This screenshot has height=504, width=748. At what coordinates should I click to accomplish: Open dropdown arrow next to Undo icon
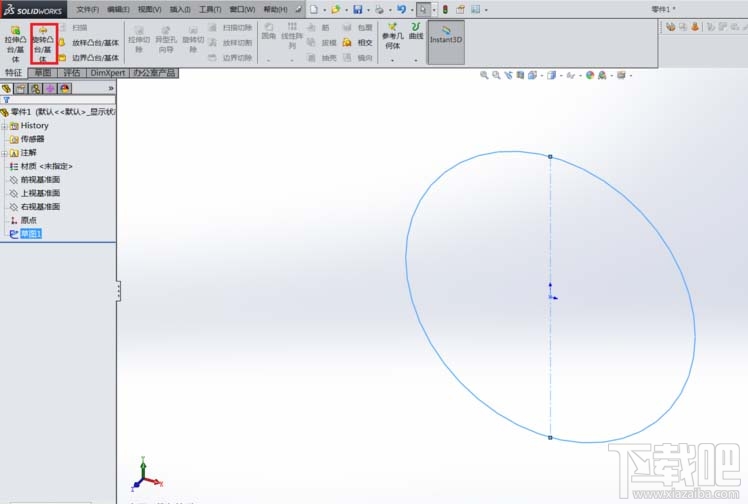pyautogui.click(x=412, y=10)
